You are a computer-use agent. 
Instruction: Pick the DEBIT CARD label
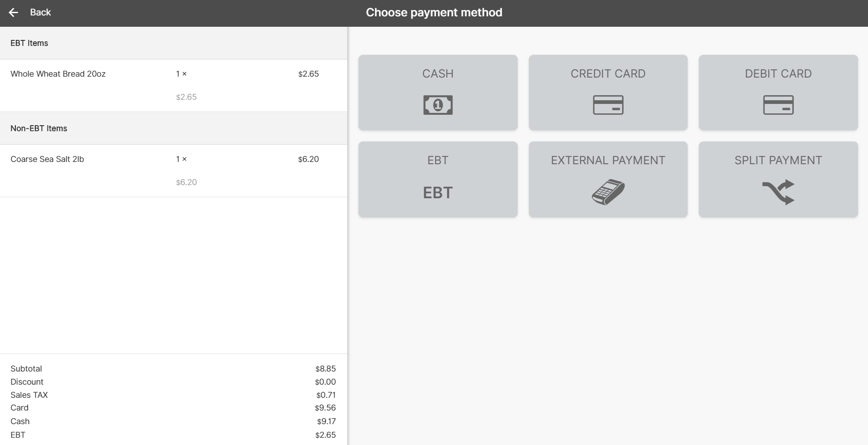[778, 73]
